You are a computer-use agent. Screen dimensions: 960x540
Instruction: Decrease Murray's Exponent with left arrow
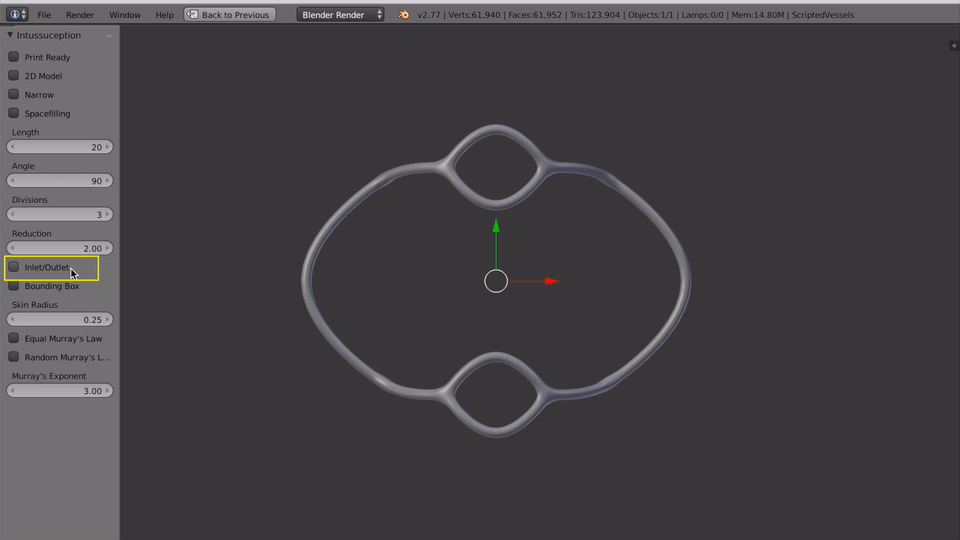[x=12, y=391]
